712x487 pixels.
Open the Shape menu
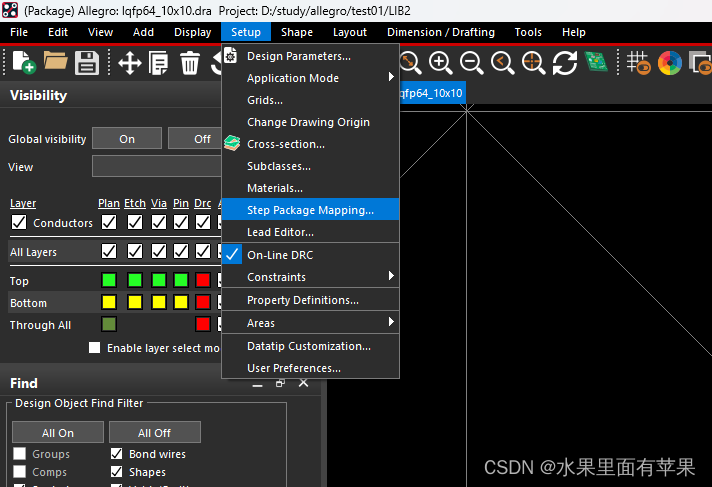pyautogui.click(x=297, y=32)
